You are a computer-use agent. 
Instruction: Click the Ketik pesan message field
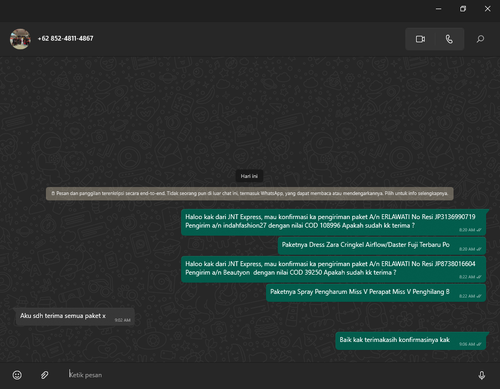pyautogui.click(x=267, y=375)
